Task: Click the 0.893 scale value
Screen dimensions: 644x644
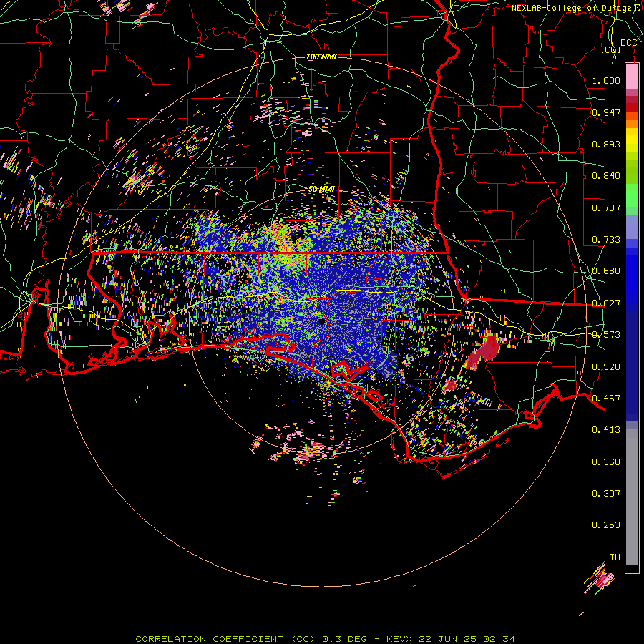Action: [x=606, y=144]
